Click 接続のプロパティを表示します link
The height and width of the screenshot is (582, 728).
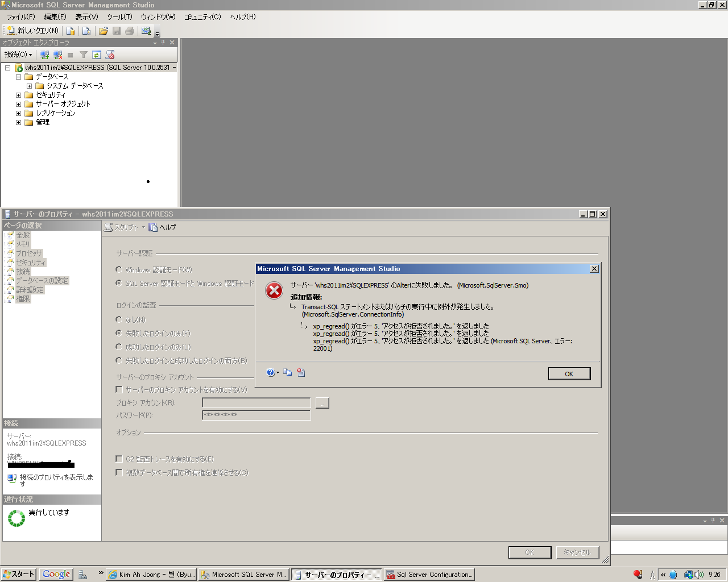click(56, 477)
